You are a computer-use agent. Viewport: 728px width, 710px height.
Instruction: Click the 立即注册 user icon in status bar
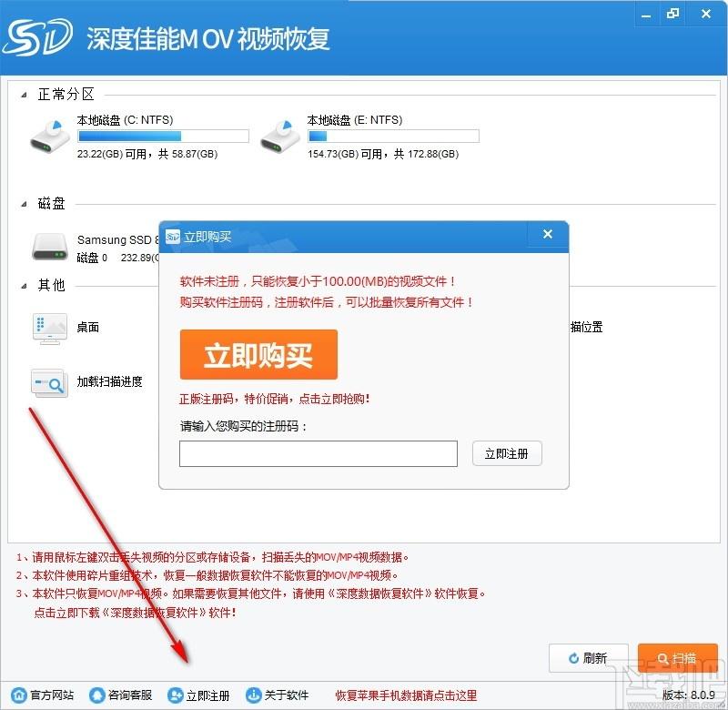click(x=175, y=695)
